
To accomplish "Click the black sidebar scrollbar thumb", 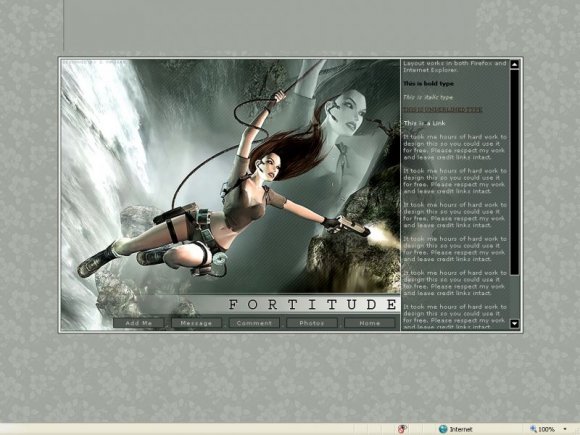I will tap(515, 172).
